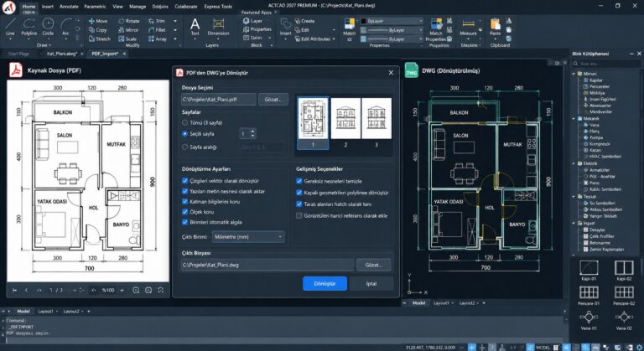The width and height of the screenshot is (644, 351).
Task: Select the Polyline tool
Action: pos(29,27)
